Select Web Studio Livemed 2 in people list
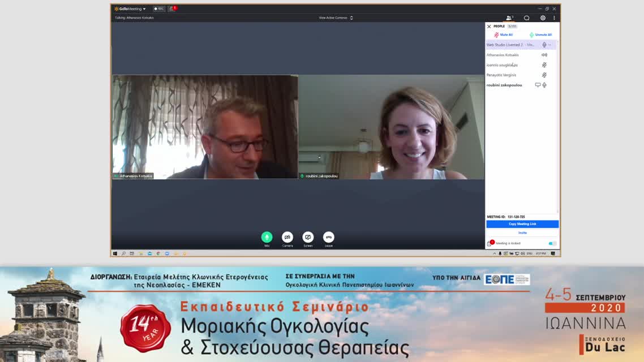Image resolution: width=644 pixels, height=362 pixels. click(510, 45)
